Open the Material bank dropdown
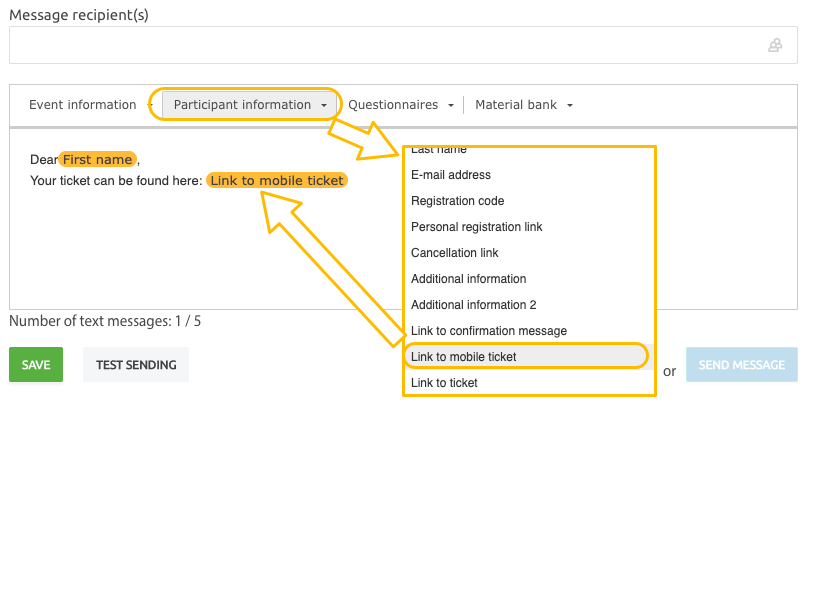 (x=524, y=105)
